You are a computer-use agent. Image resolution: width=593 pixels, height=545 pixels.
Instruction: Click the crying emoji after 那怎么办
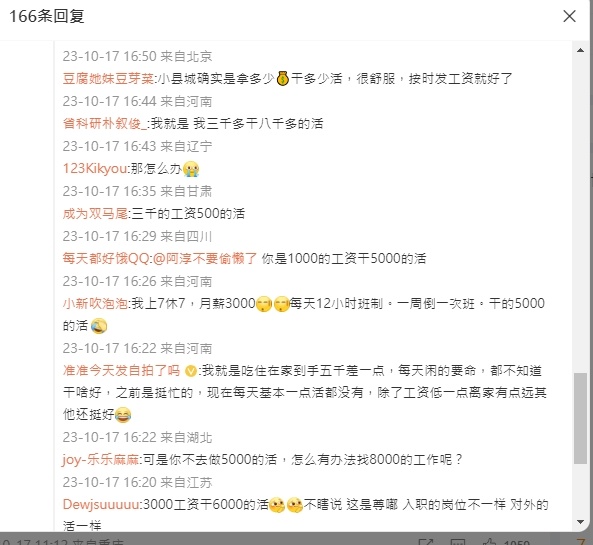tap(191, 169)
